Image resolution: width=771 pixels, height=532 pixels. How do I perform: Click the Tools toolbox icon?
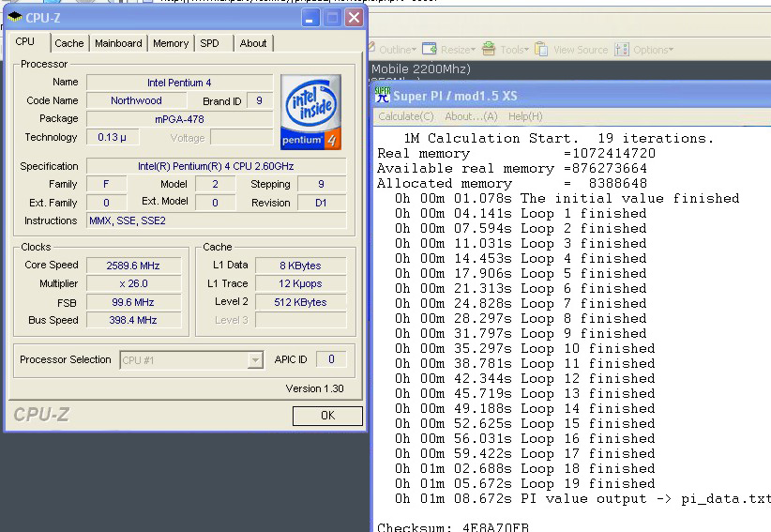(489, 49)
